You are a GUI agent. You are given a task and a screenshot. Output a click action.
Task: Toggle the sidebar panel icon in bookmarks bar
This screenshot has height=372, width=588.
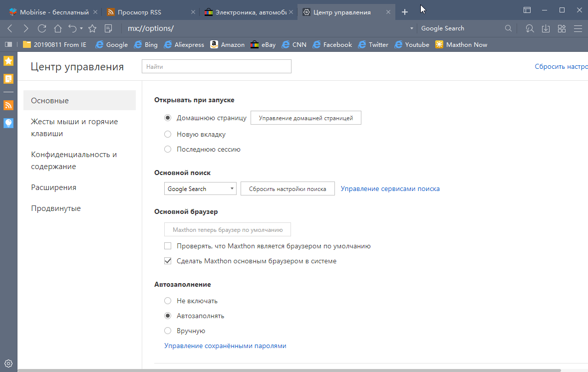[x=8, y=44]
